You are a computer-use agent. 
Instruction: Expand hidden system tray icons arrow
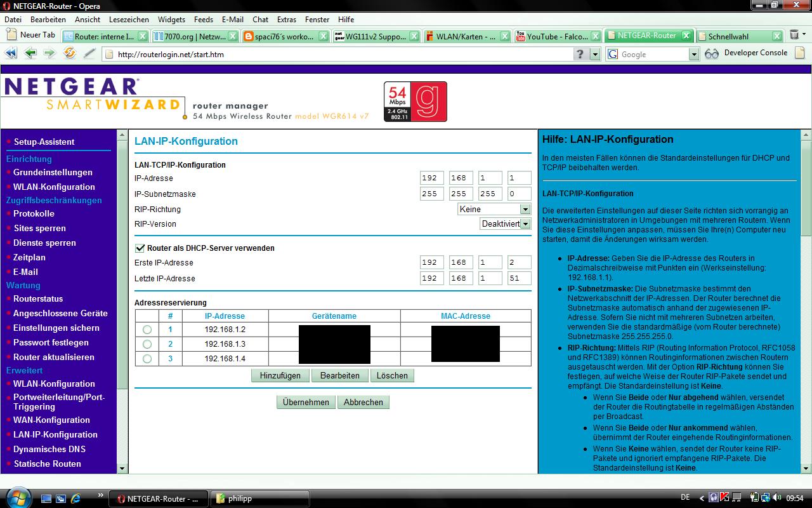[701, 498]
